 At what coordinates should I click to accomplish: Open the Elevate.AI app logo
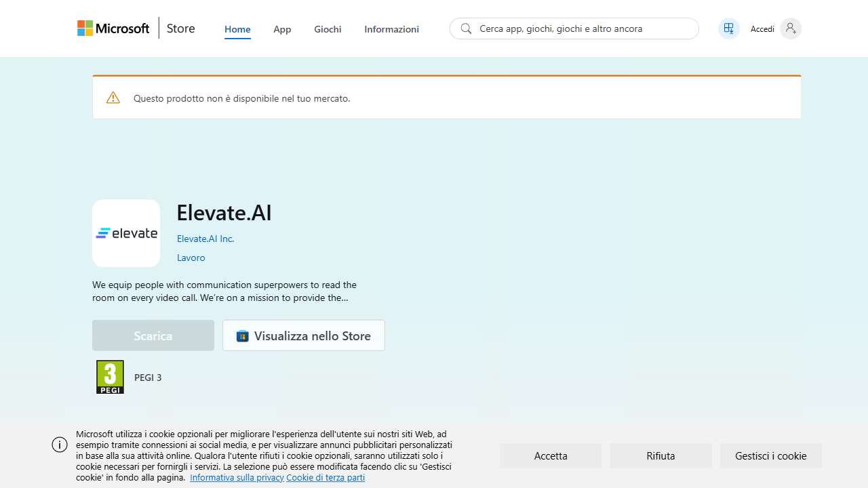click(x=125, y=232)
